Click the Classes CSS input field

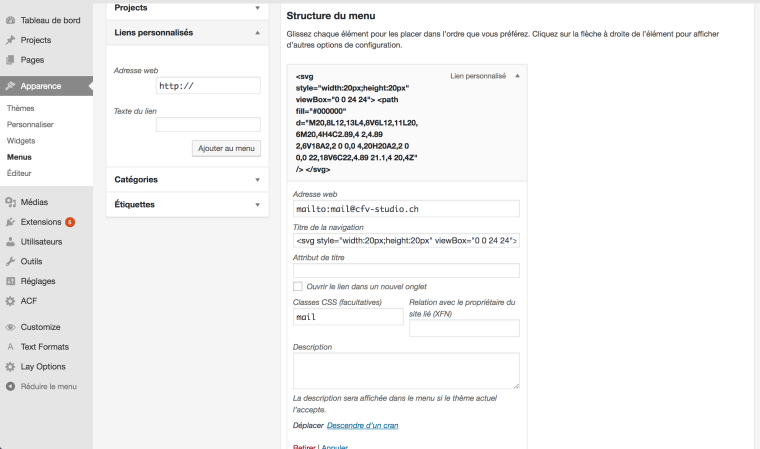pos(348,317)
